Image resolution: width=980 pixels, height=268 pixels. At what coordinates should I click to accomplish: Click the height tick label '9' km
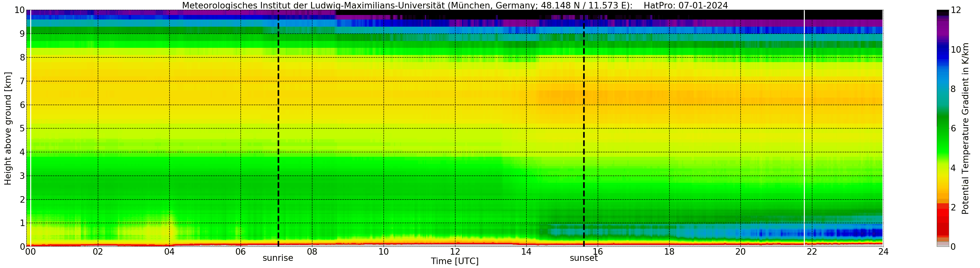pos(22,34)
